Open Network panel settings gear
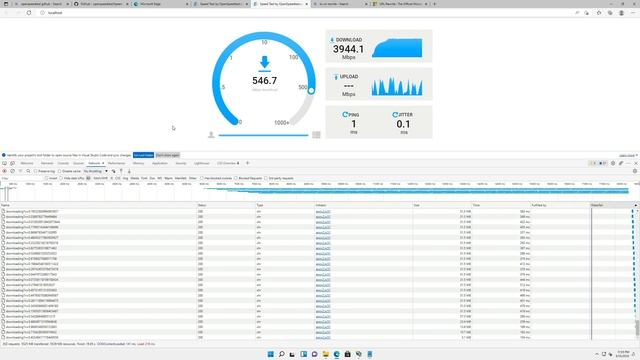The height and width of the screenshot is (360, 640). pyautogui.click(x=635, y=171)
